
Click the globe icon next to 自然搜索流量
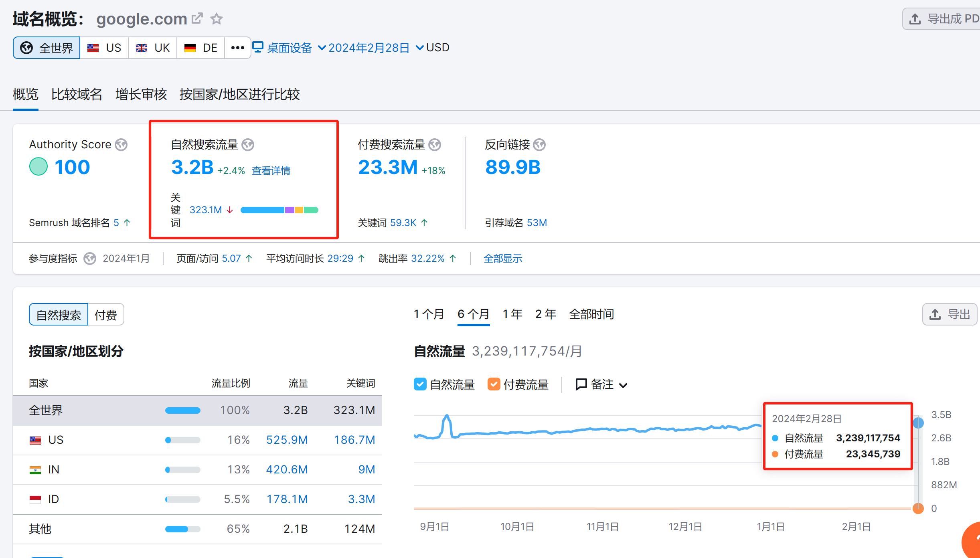click(248, 145)
